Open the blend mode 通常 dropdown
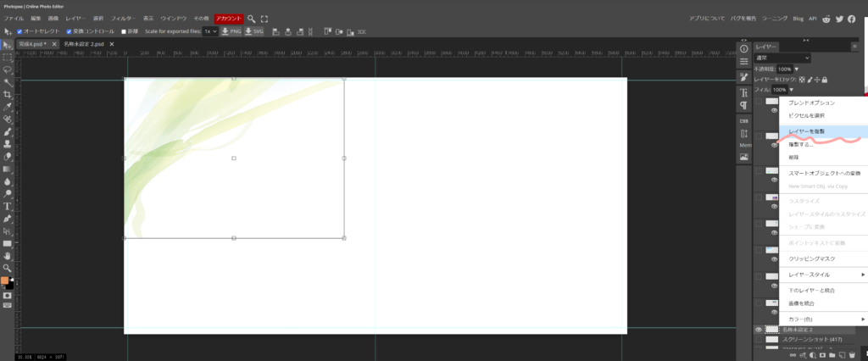Viewport: 868px width, 361px height. click(x=782, y=58)
